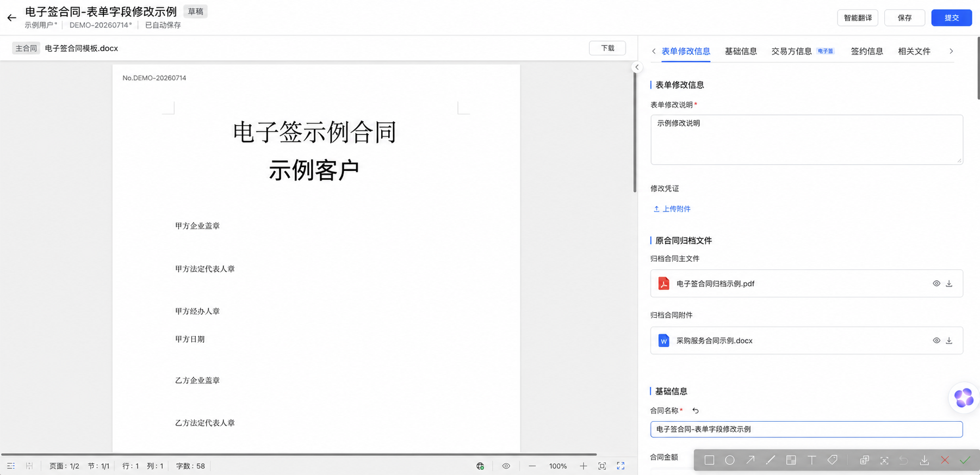Select the arrow tool in screenshot toolbar
Screen dimensions: 980x475
750,460
